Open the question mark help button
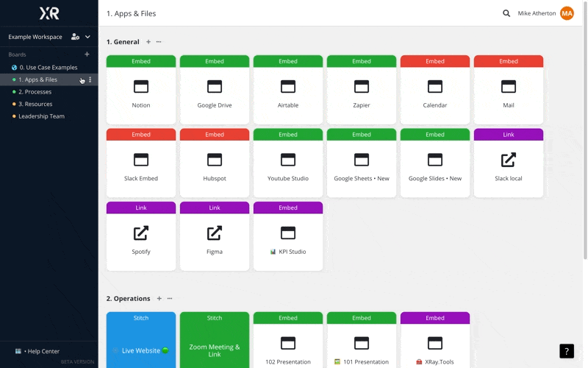Viewport: 588px width, 368px height. [567, 351]
